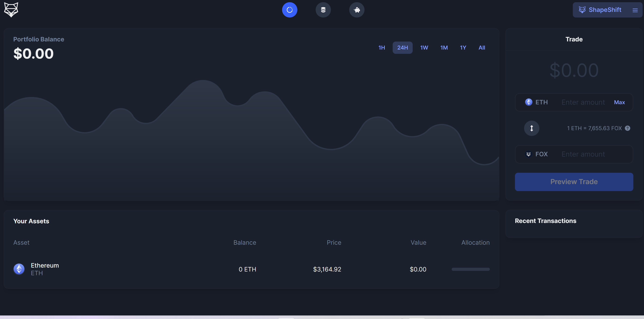644x319 pixels.
Task: Open the FOX asset selector in Trade
Action: 537,154
